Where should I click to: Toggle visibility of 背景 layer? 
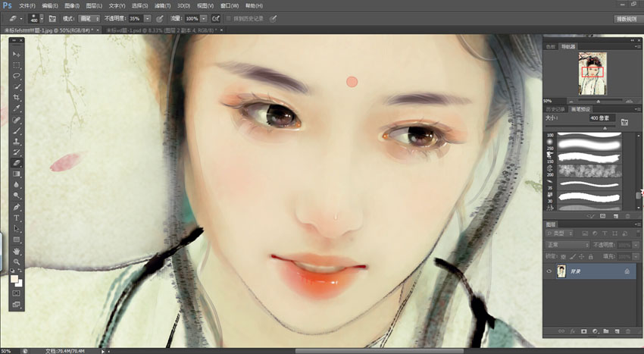click(549, 271)
